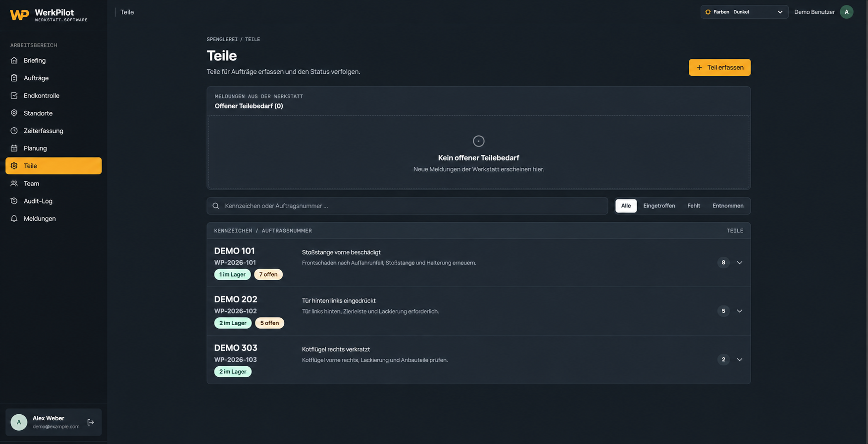Click the Audit-Log history icon

(14, 201)
